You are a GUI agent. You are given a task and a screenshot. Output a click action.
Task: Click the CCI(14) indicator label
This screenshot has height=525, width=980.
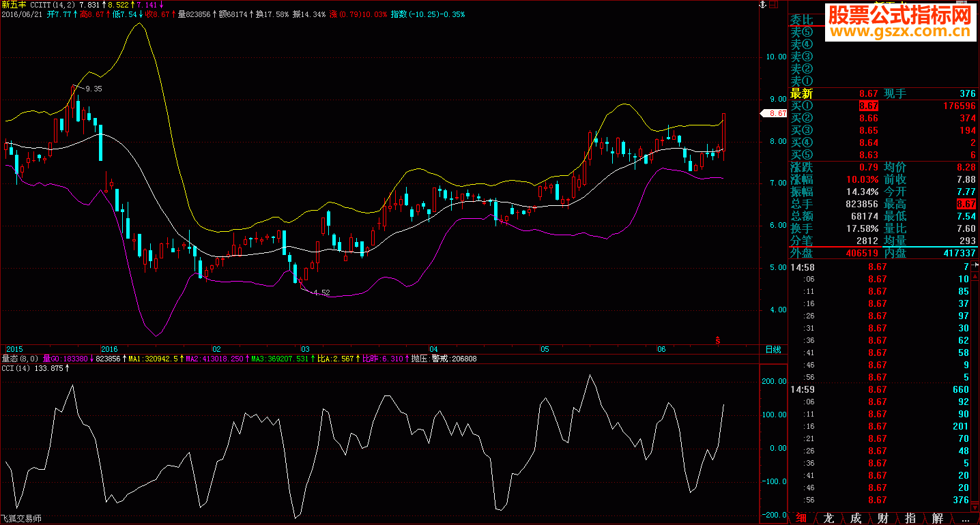(x=17, y=368)
